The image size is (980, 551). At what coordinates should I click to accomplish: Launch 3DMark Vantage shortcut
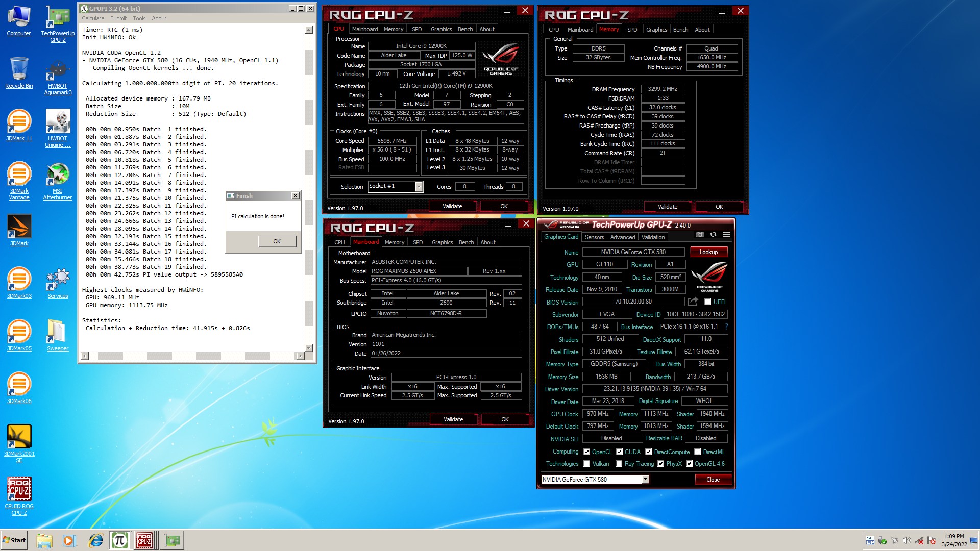coord(19,181)
